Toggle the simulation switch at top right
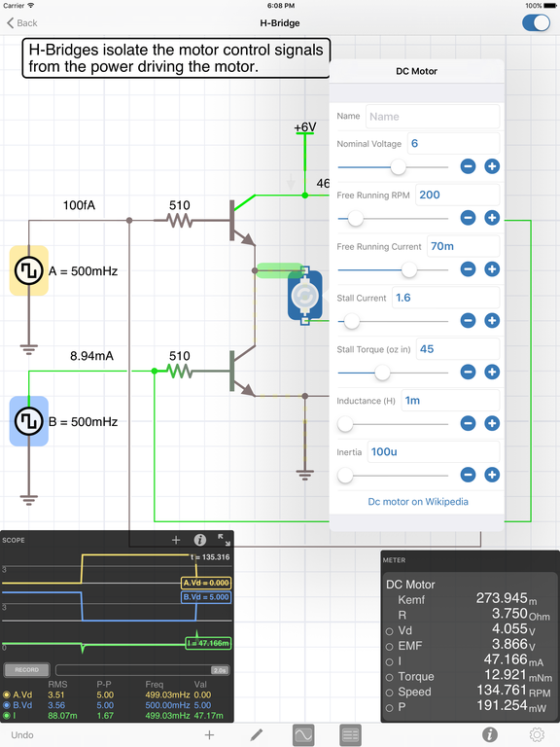The image size is (560, 747). tap(537, 22)
